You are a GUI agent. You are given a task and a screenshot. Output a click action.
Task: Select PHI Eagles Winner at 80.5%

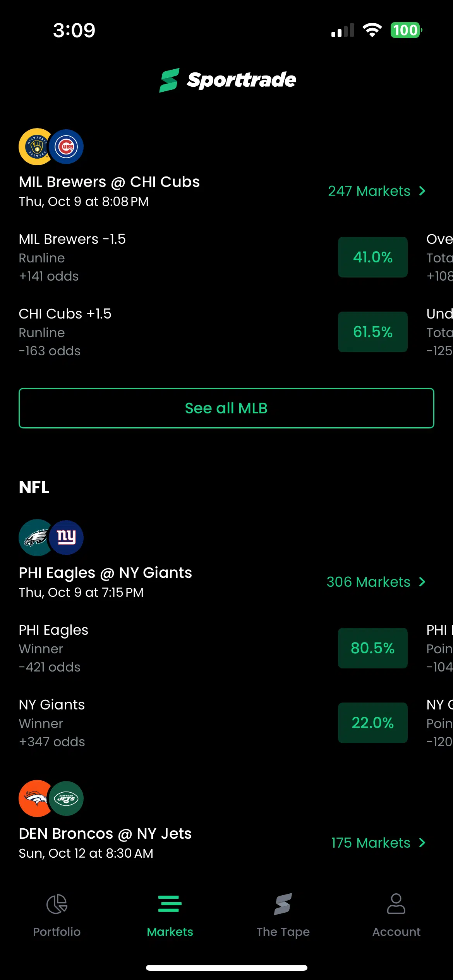pyautogui.click(x=372, y=648)
